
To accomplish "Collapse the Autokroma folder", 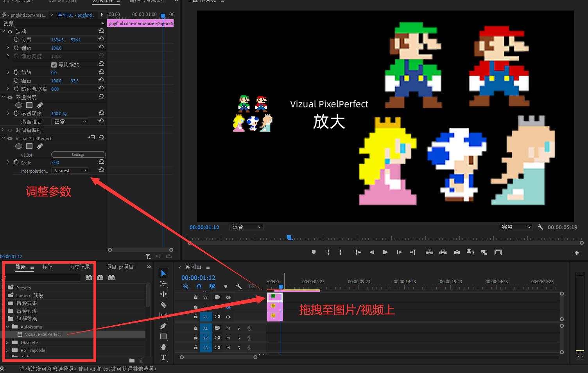I will pyautogui.click(x=7, y=327).
